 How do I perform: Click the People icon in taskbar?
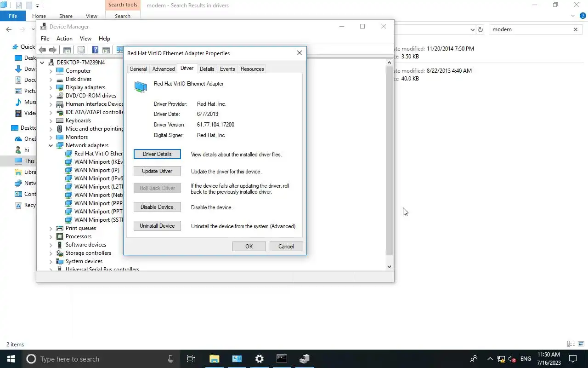(x=473, y=359)
